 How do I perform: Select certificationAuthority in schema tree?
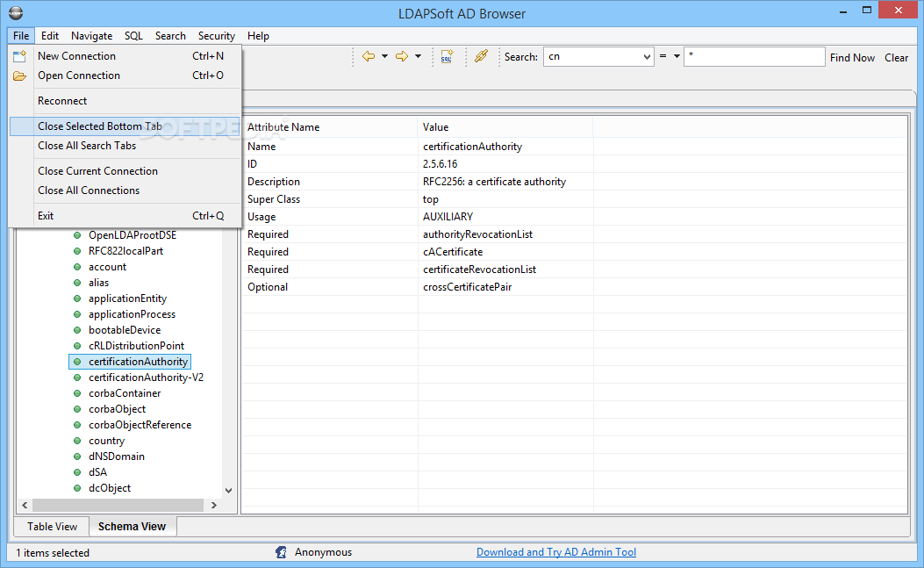pos(138,362)
